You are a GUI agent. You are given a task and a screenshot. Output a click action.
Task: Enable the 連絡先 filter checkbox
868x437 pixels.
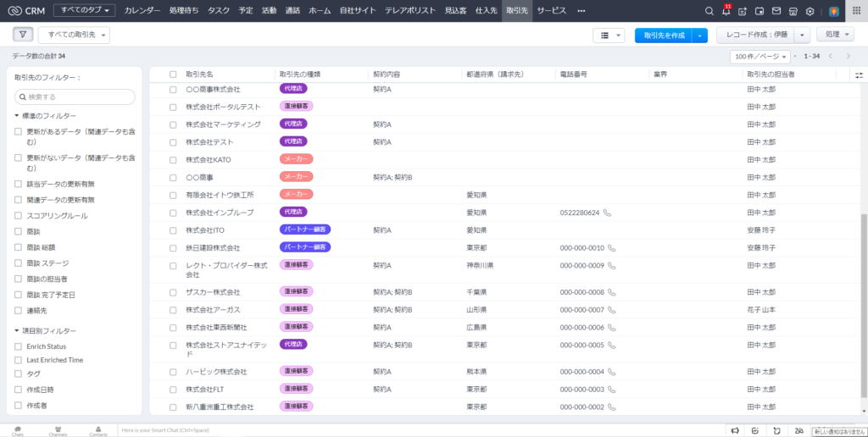click(19, 311)
